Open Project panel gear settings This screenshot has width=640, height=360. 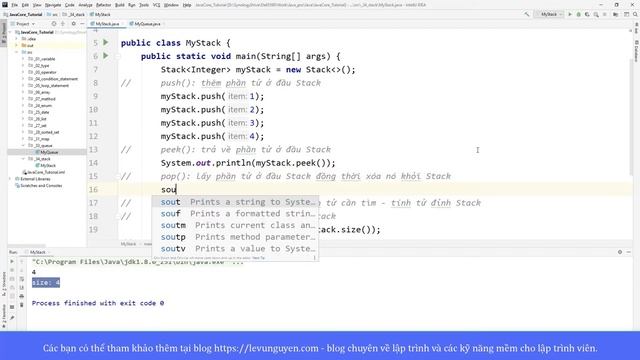click(x=73, y=24)
